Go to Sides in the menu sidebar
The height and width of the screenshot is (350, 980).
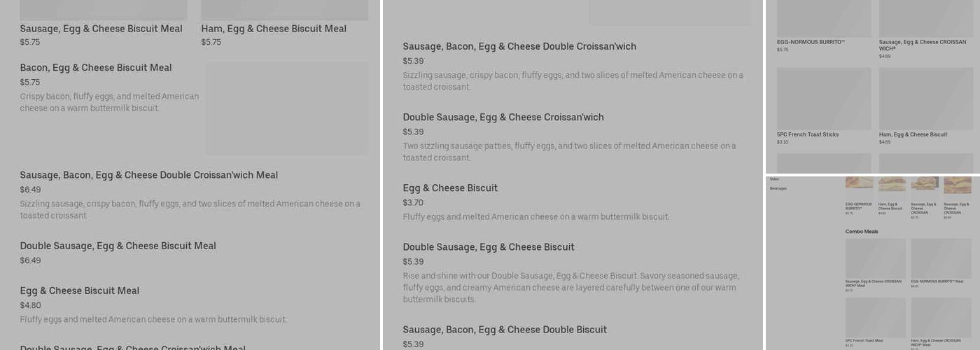pyautogui.click(x=774, y=179)
